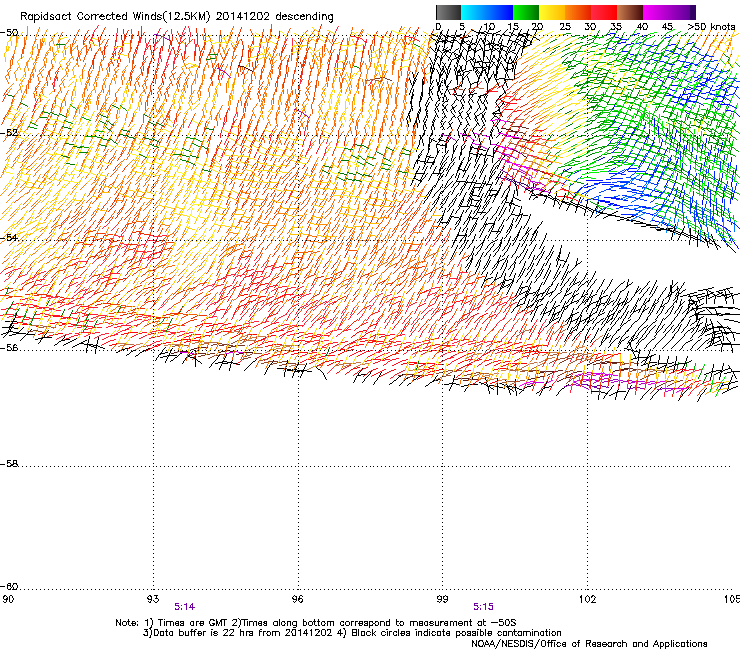Click the purple '5:15' time stamp
The height and width of the screenshot is (650, 740).
pyautogui.click(x=483, y=607)
